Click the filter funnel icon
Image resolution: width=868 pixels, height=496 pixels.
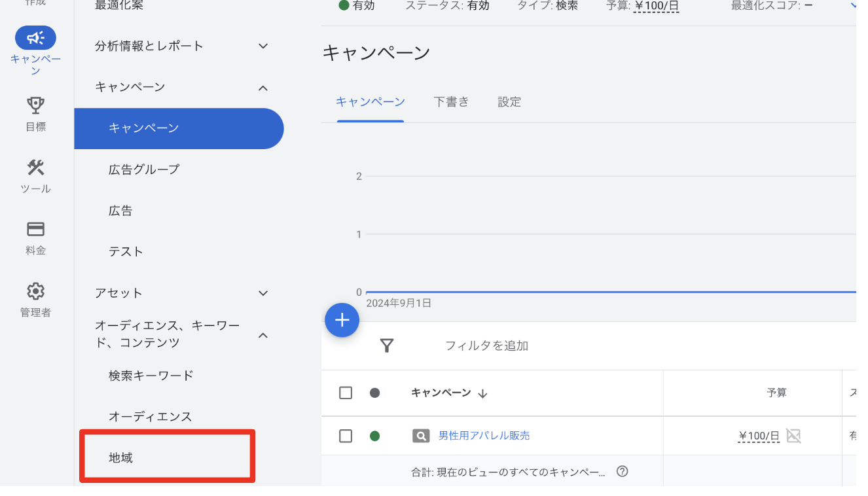387,345
